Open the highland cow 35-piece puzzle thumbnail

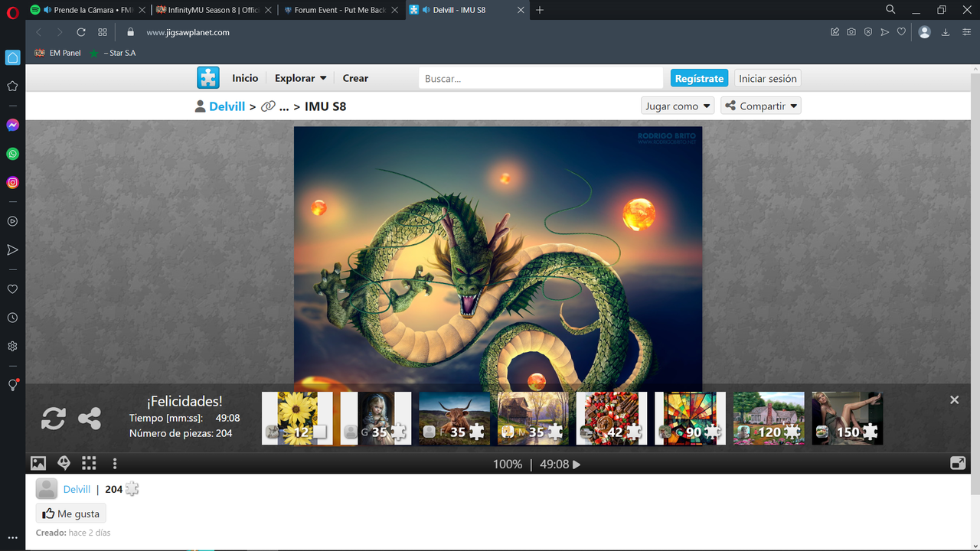point(454,419)
